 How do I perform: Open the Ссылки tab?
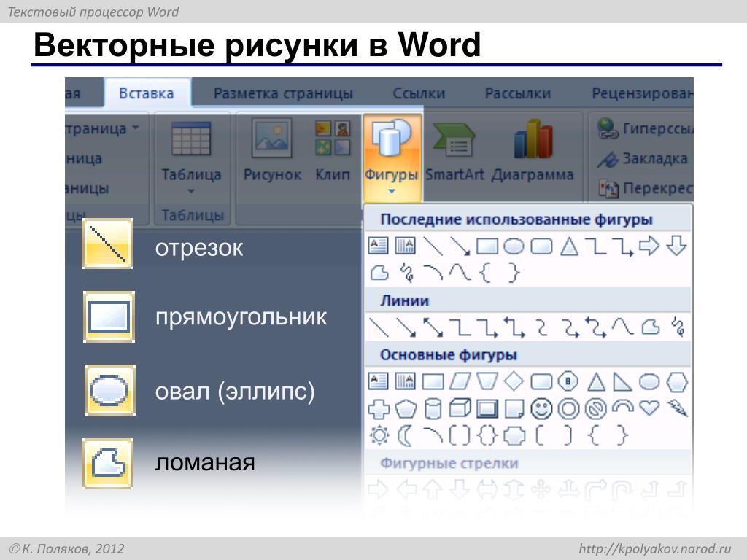(419, 93)
